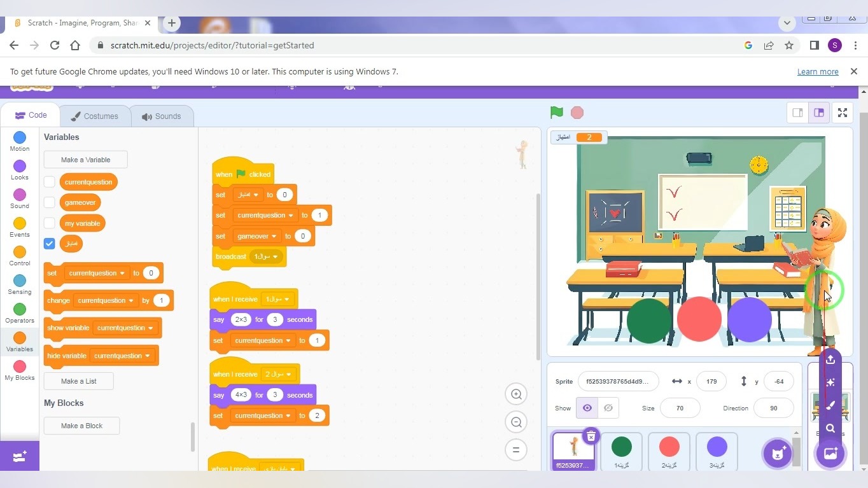The height and width of the screenshot is (488, 868).
Task: Open the Looks blocks category
Action: coord(20,171)
